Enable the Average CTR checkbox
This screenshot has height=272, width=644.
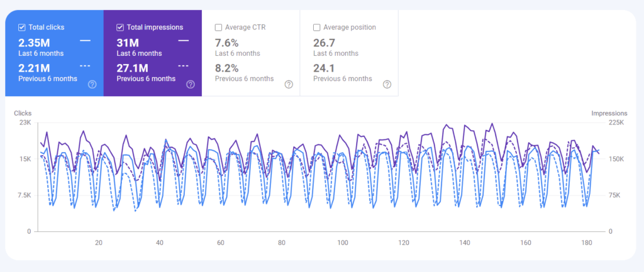coord(218,28)
